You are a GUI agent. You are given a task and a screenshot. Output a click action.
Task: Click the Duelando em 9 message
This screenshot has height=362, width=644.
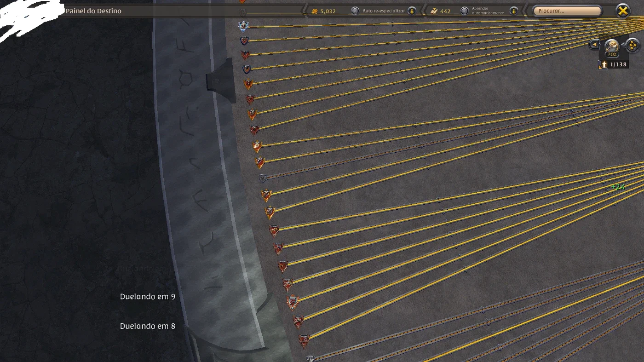click(x=148, y=297)
